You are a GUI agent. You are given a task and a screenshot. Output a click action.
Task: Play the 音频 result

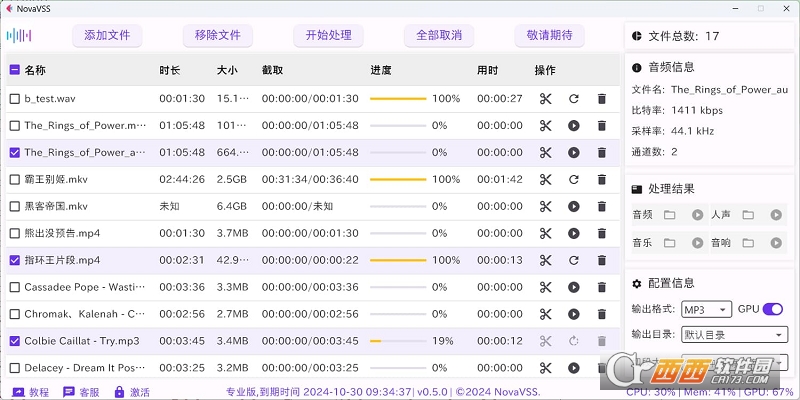[697, 215]
